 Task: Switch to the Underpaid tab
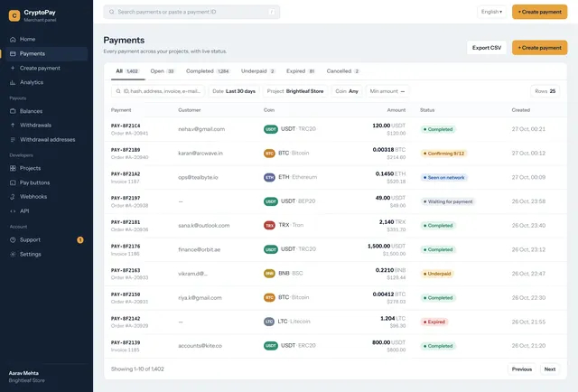pyautogui.click(x=258, y=71)
